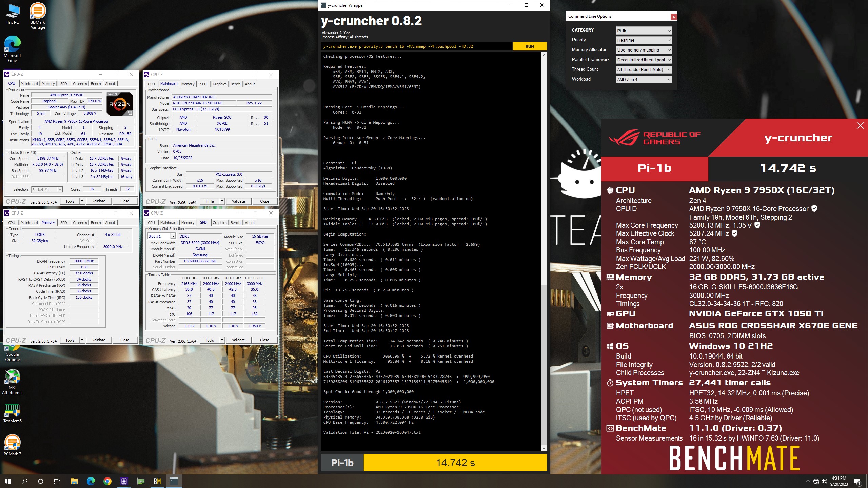This screenshot has width=868, height=488.
Task: Open File Explorer from the taskbar
Action: 74,481
